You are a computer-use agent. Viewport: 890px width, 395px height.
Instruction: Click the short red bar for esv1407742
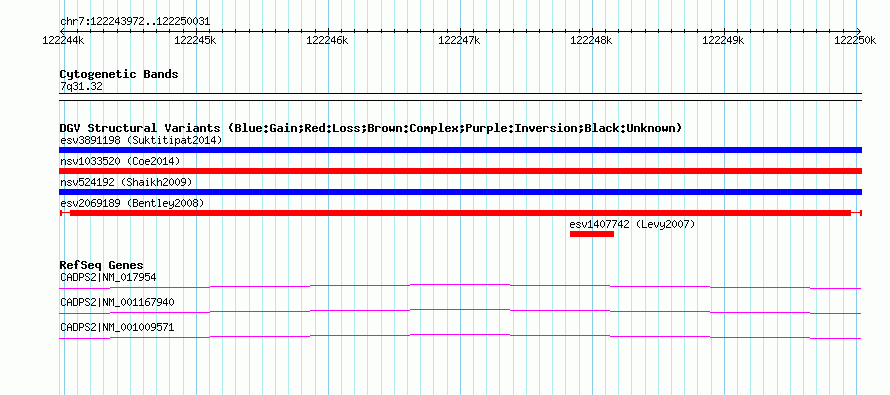[592, 234]
